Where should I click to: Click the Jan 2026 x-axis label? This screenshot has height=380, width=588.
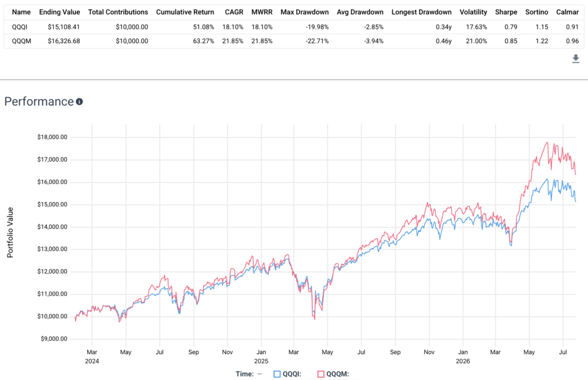463,356
